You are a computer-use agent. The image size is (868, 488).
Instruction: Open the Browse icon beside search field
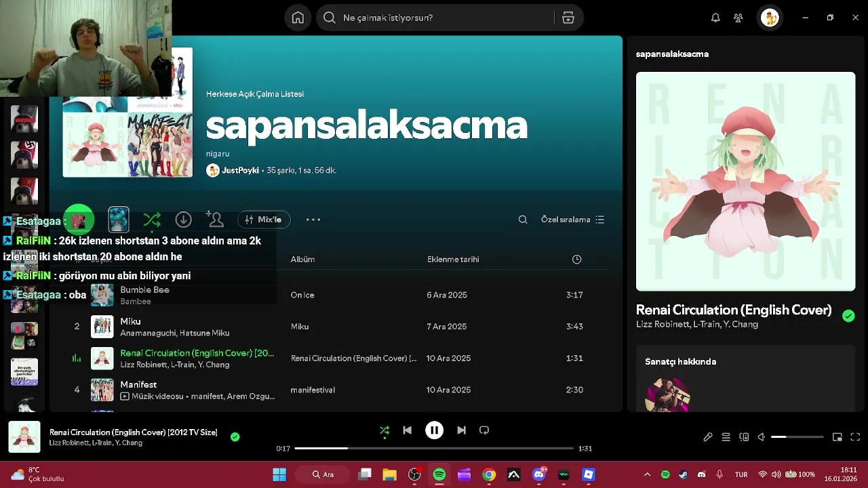click(x=568, y=18)
